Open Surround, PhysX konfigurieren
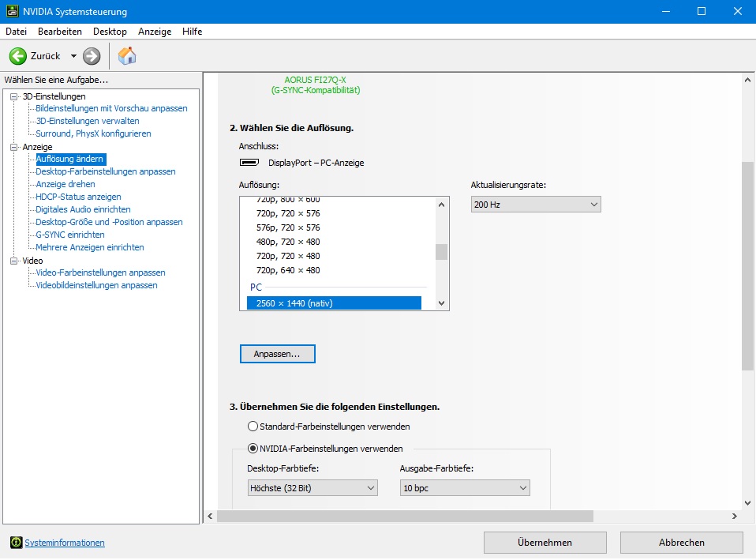The image size is (756, 560). point(94,133)
